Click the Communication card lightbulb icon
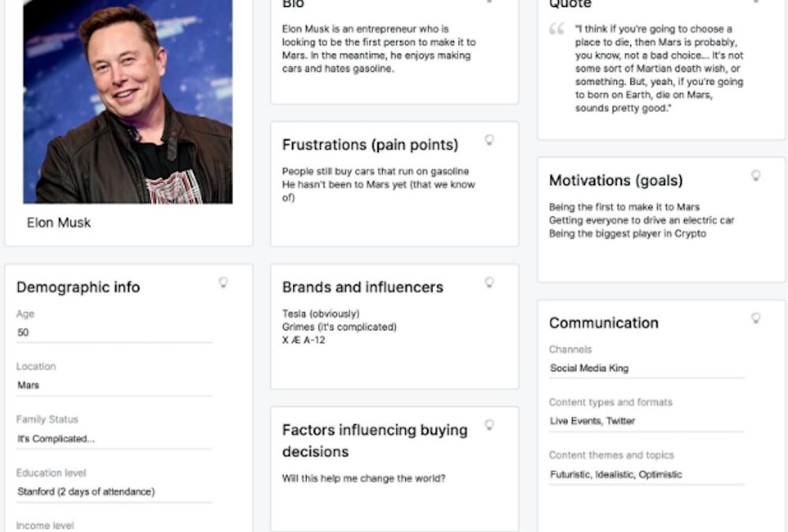Image resolution: width=788 pixels, height=532 pixels. (756, 318)
